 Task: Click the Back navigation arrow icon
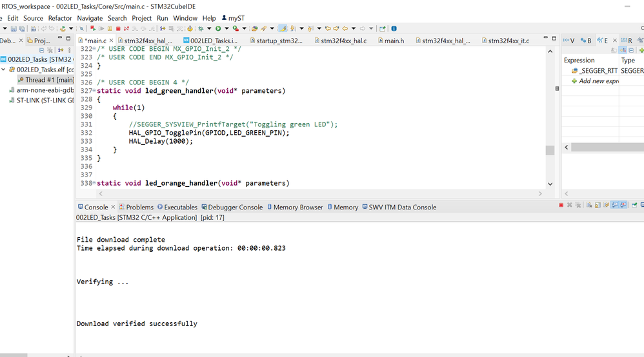(x=345, y=29)
